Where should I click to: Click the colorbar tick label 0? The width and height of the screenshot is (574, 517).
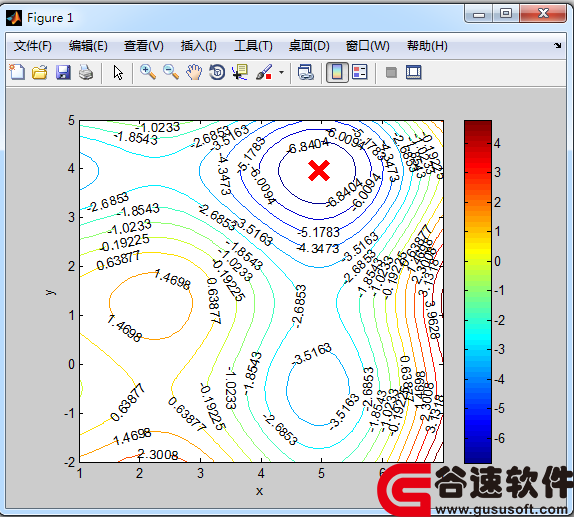click(497, 261)
